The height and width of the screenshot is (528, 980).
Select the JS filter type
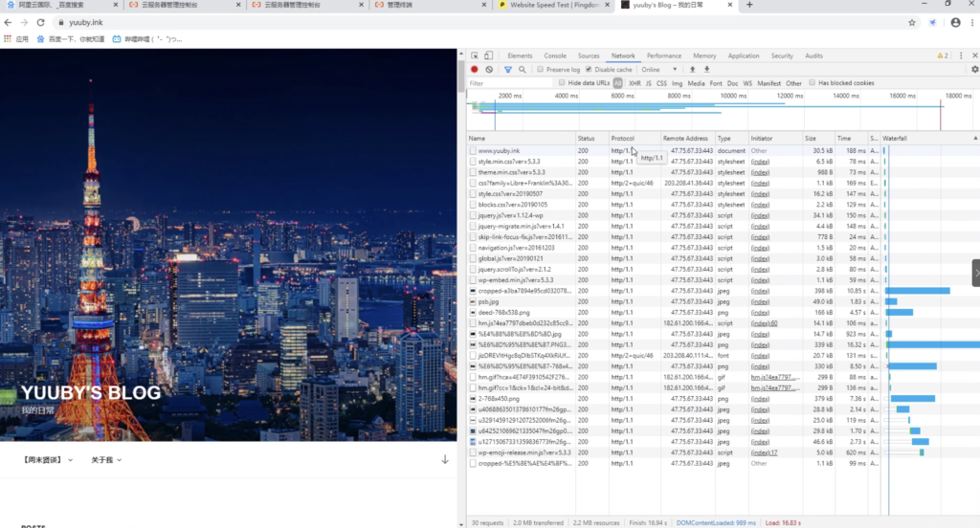[648, 83]
